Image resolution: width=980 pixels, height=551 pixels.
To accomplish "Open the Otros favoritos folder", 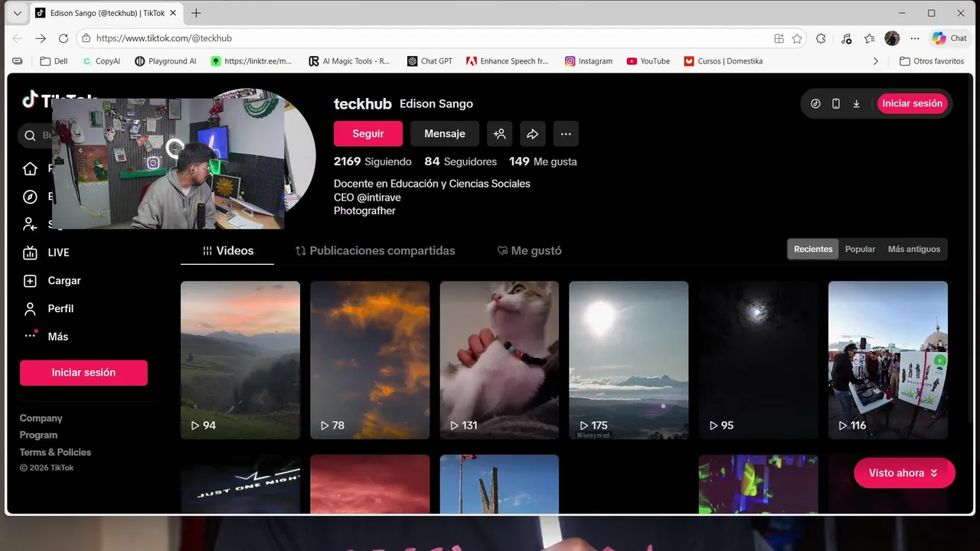I will tap(932, 61).
